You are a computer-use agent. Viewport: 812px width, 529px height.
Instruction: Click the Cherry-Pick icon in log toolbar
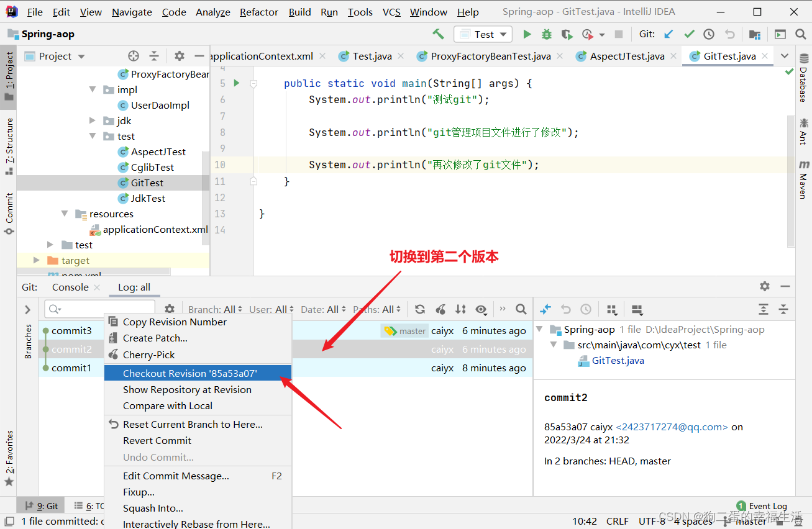(440, 309)
